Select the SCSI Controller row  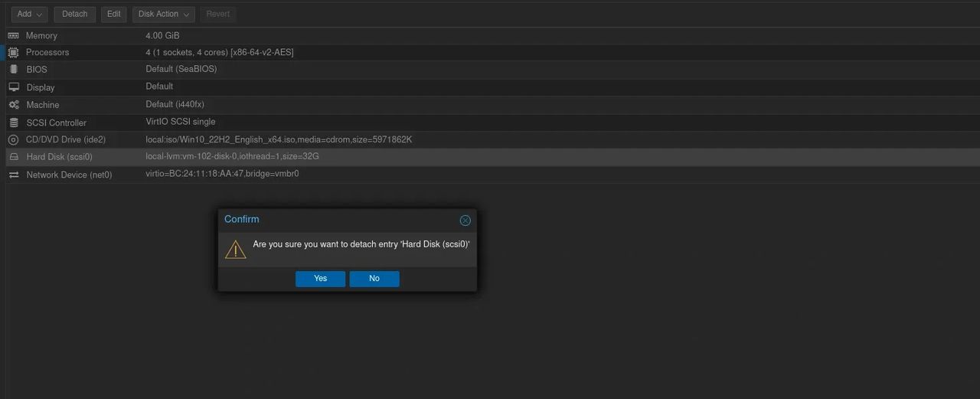coord(57,123)
